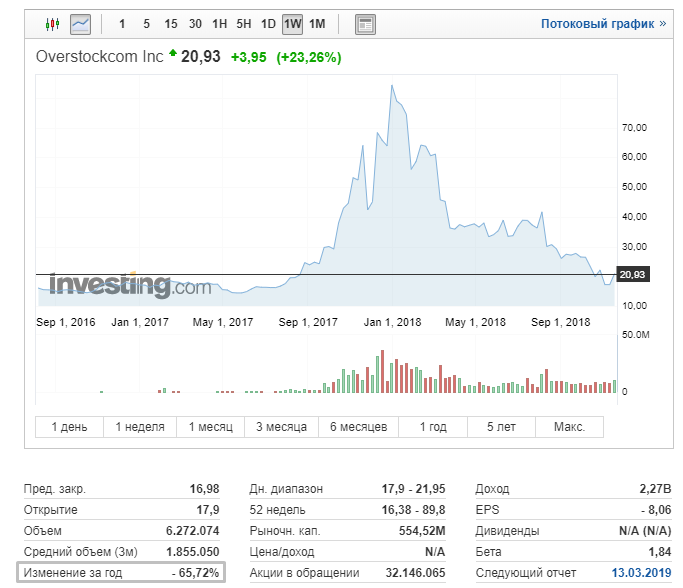Screen dimensions: 683x588
Task: Switch to candlestick chart type
Action: (x=53, y=24)
